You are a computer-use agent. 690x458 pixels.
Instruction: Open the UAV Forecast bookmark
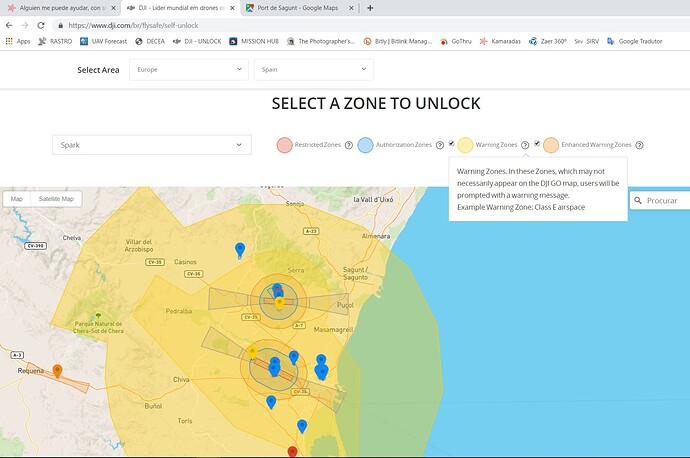103,41
